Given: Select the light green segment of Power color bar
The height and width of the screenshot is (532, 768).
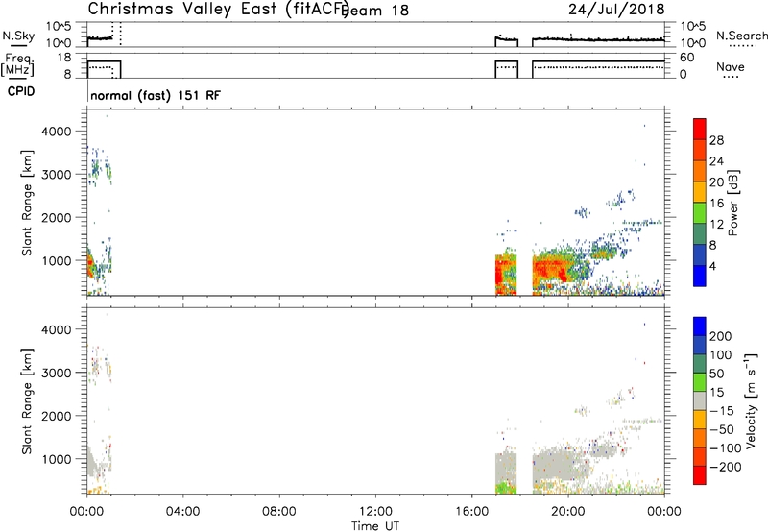Looking at the screenshot, I should [x=700, y=213].
